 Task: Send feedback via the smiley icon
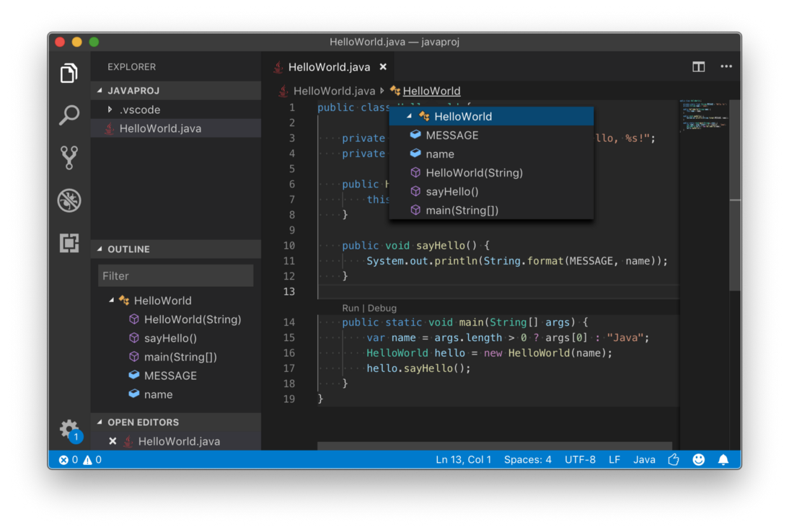[x=698, y=459]
